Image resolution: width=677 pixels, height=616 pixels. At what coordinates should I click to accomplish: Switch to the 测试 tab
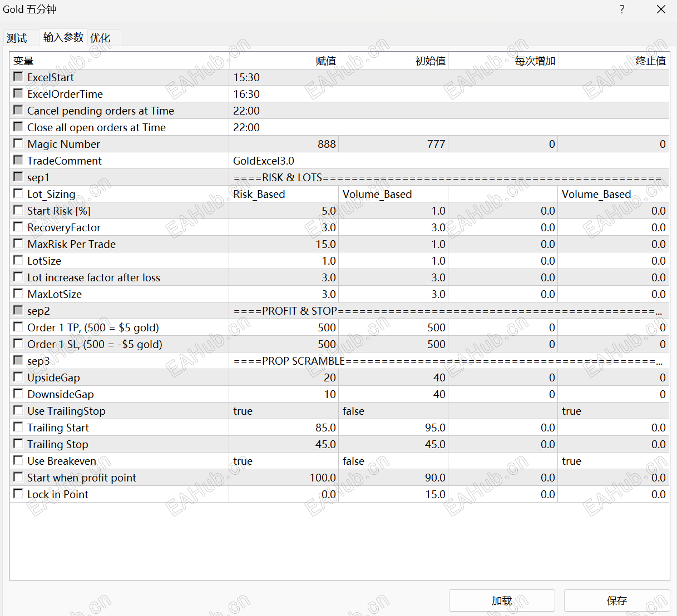[17, 38]
